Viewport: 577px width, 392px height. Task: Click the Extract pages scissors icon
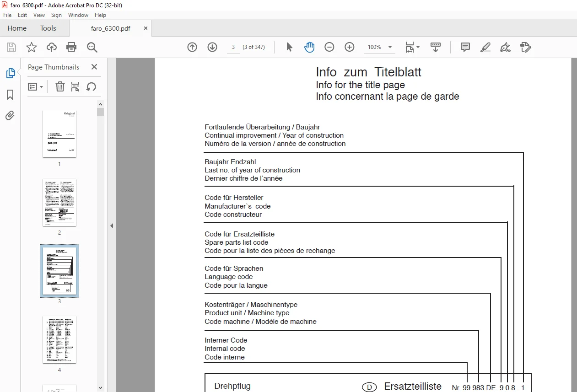coord(75,86)
